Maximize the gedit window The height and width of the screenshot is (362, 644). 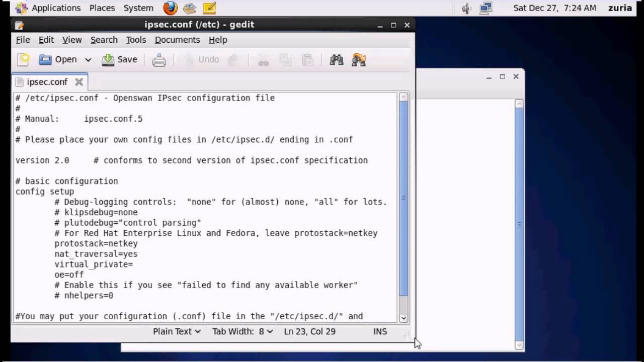(393, 25)
